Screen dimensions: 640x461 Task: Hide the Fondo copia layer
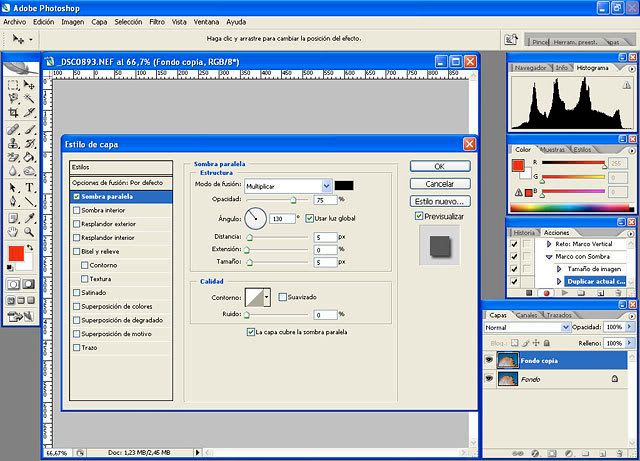pos(489,360)
